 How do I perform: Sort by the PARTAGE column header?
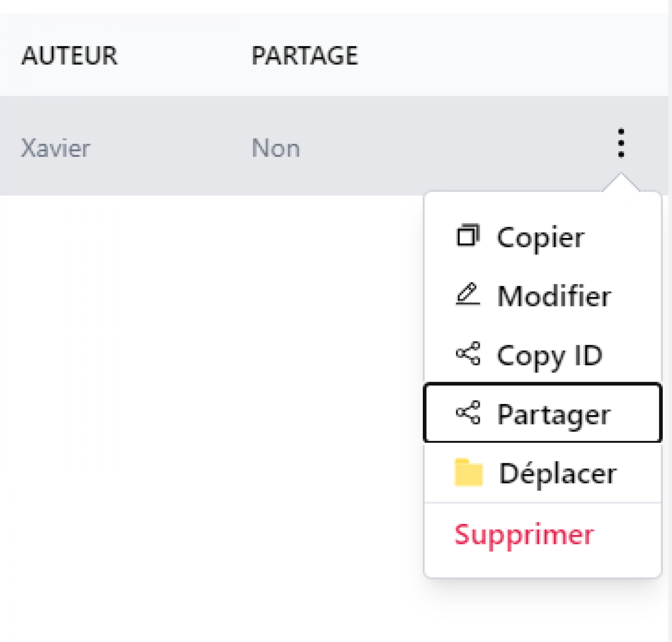305,56
